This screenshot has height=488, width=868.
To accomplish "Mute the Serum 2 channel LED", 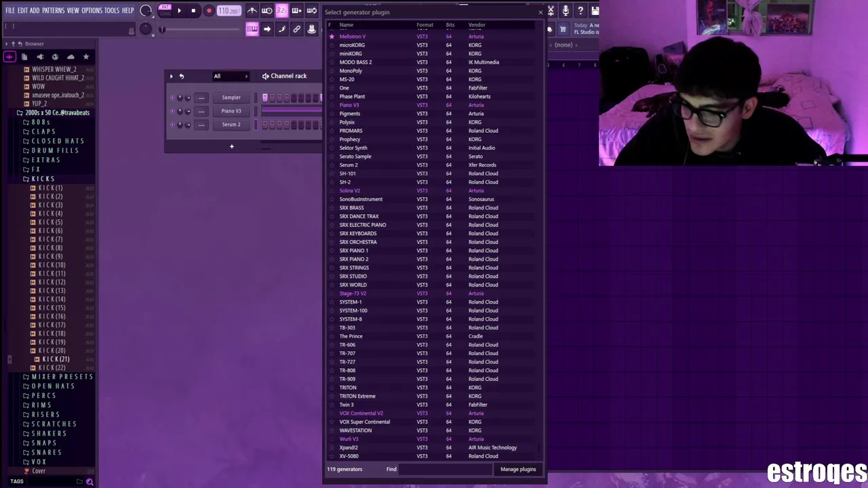I will coord(172,125).
